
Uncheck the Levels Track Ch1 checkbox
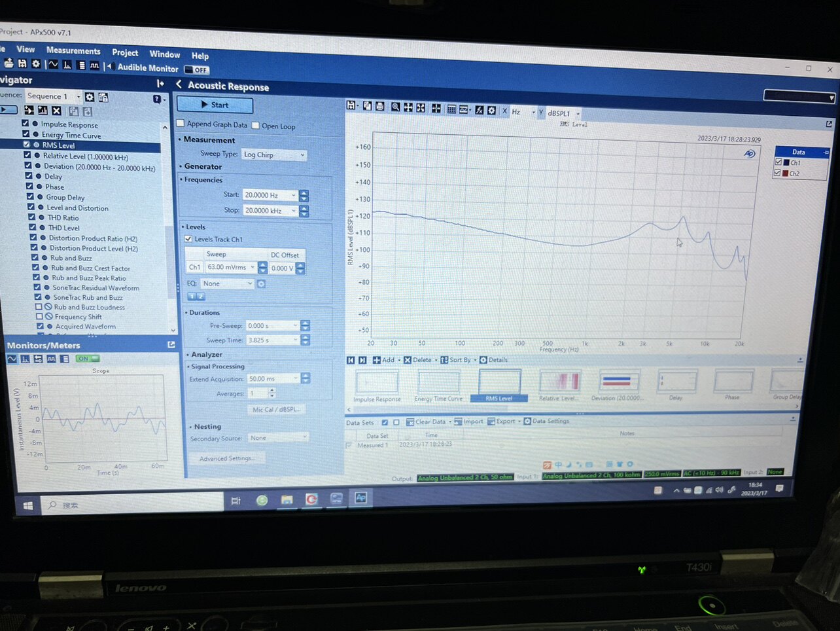[188, 239]
